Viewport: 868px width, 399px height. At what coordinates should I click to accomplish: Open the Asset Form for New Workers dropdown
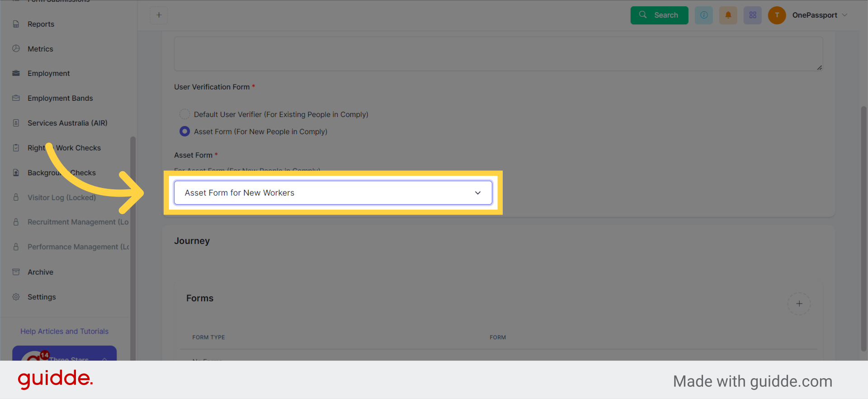point(333,193)
